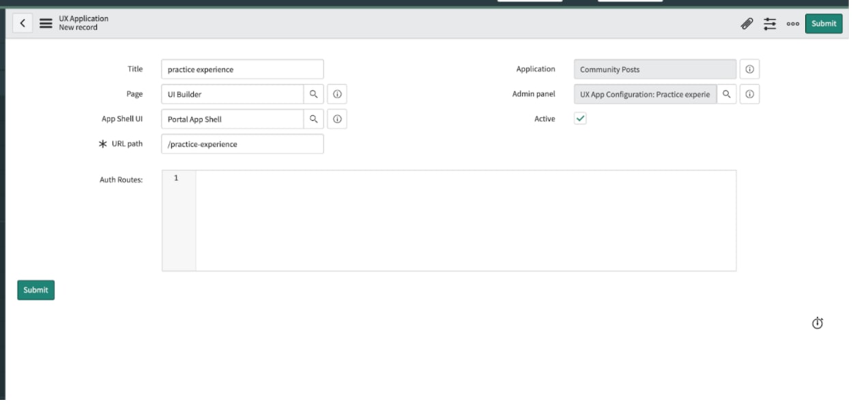Click the Page field info icon

(338, 93)
